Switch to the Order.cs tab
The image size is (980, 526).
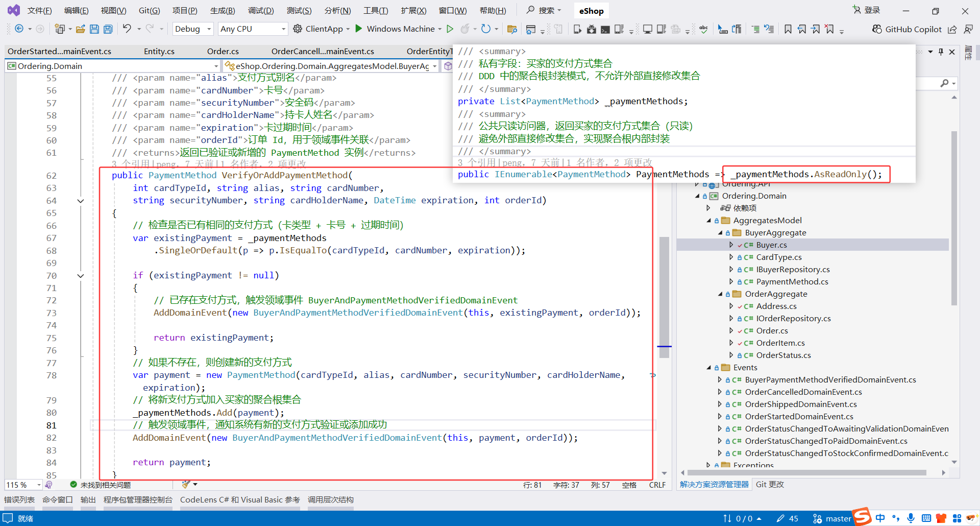(x=223, y=52)
